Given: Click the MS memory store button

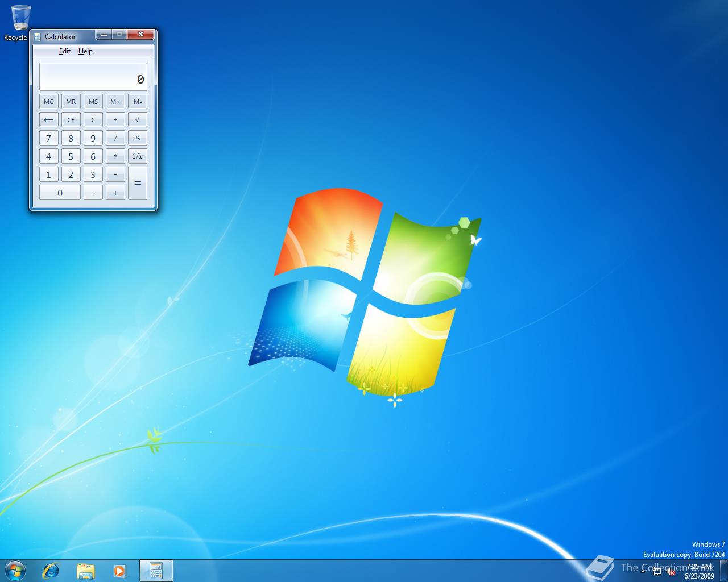Looking at the screenshot, I should click(x=93, y=102).
